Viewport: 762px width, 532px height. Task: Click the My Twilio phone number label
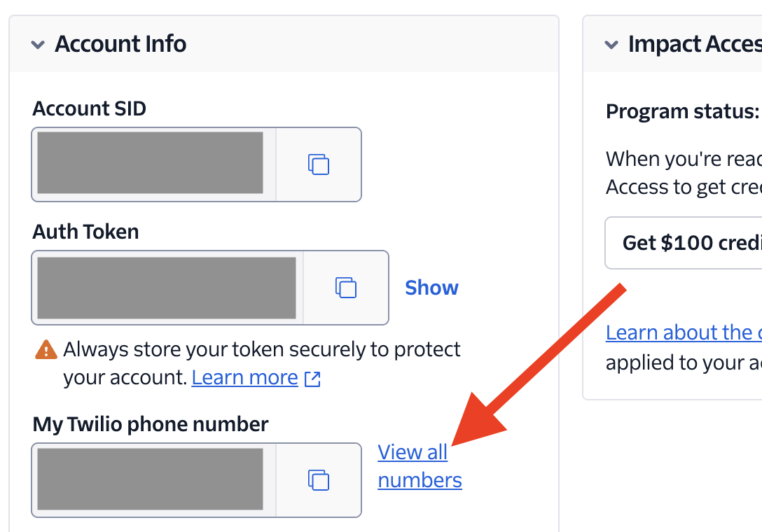[150, 424]
